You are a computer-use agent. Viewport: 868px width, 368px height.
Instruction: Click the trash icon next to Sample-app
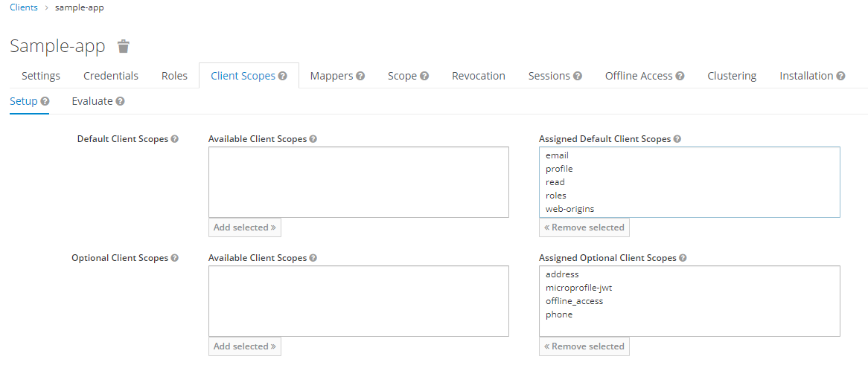[124, 46]
